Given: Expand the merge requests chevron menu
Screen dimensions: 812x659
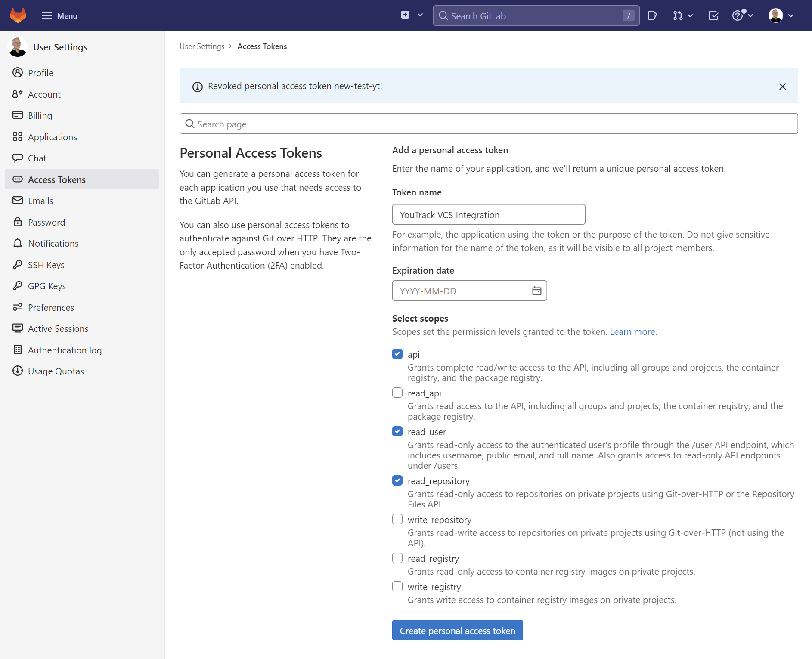Looking at the screenshot, I should (689, 15).
